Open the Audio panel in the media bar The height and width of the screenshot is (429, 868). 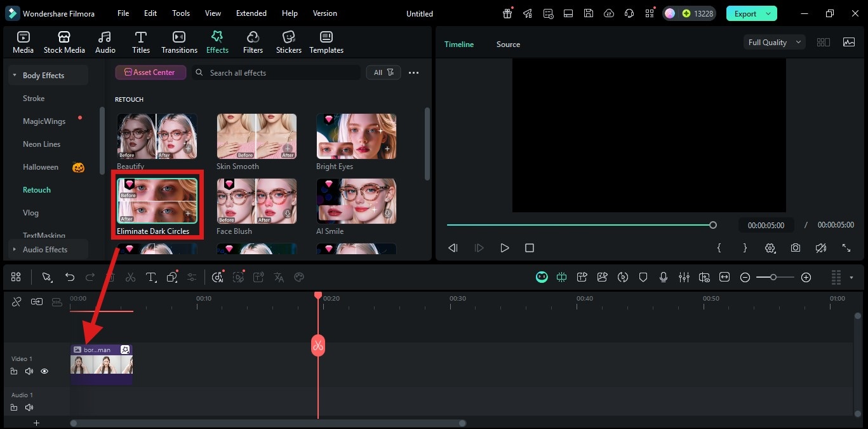pyautogui.click(x=104, y=42)
